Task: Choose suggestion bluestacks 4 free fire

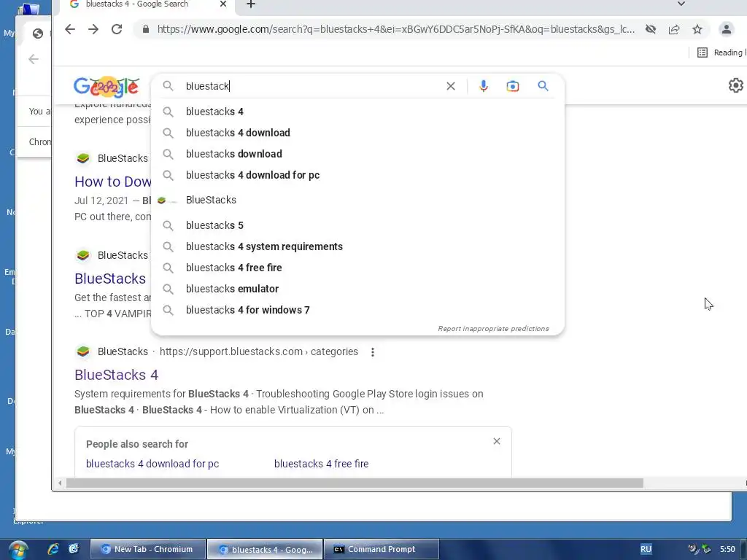Action: click(x=357, y=268)
